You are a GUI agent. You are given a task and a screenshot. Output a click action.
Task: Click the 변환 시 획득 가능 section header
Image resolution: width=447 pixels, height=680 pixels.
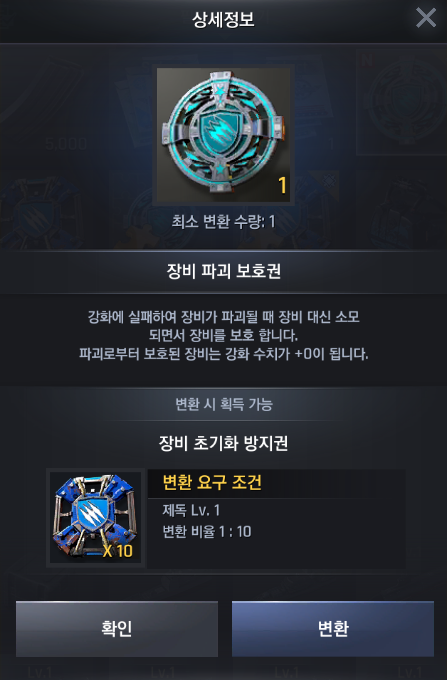224,404
